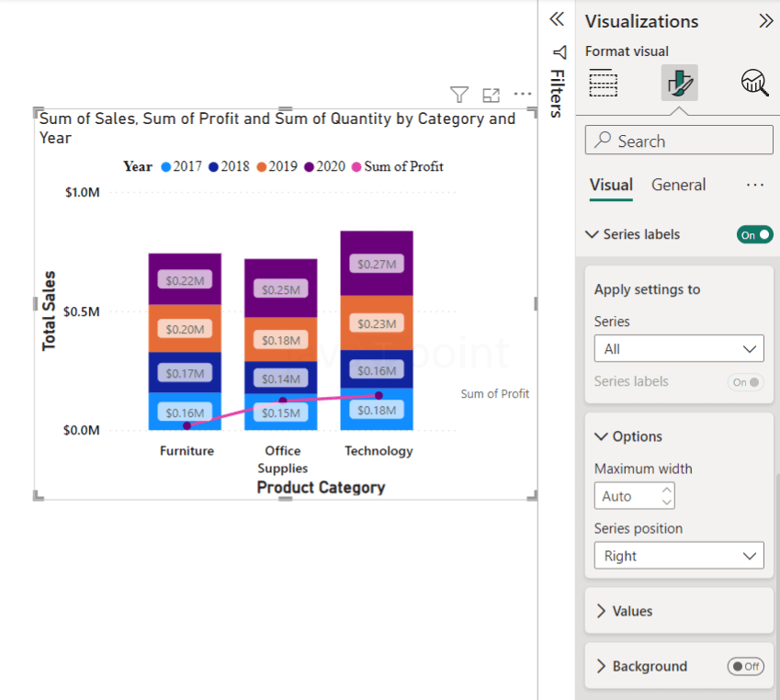This screenshot has height=700, width=780.
Task: Click the $0.22M data label
Action: tap(185, 280)
